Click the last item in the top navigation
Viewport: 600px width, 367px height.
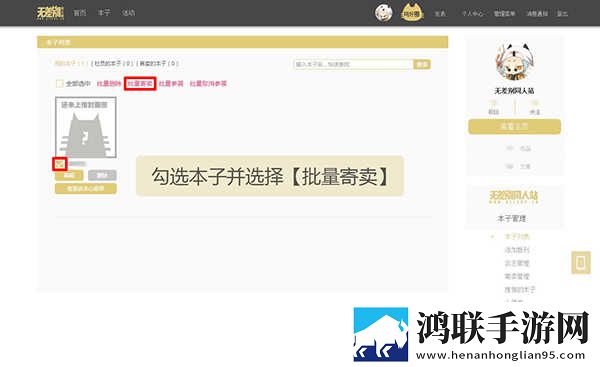pyautogui.click(x=562, y=14)
